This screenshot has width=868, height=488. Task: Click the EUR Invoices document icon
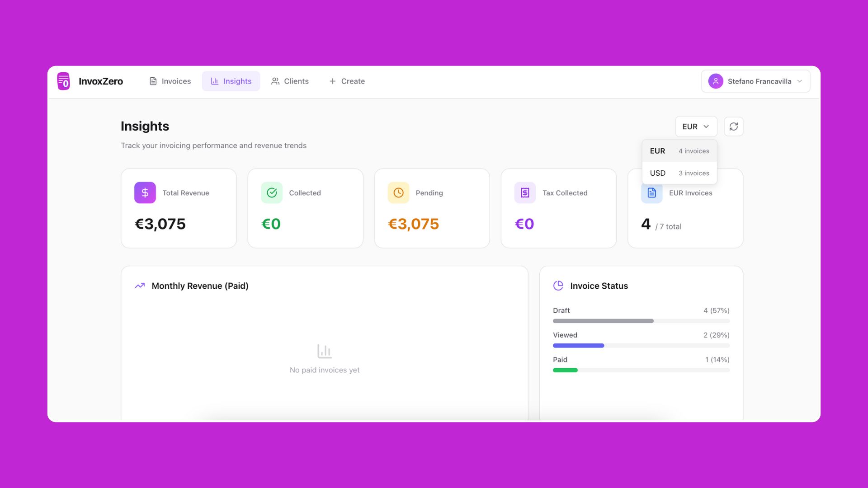(x=651, y=193)
